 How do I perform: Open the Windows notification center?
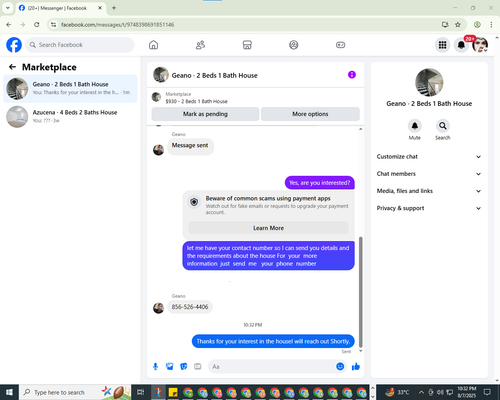487,392
